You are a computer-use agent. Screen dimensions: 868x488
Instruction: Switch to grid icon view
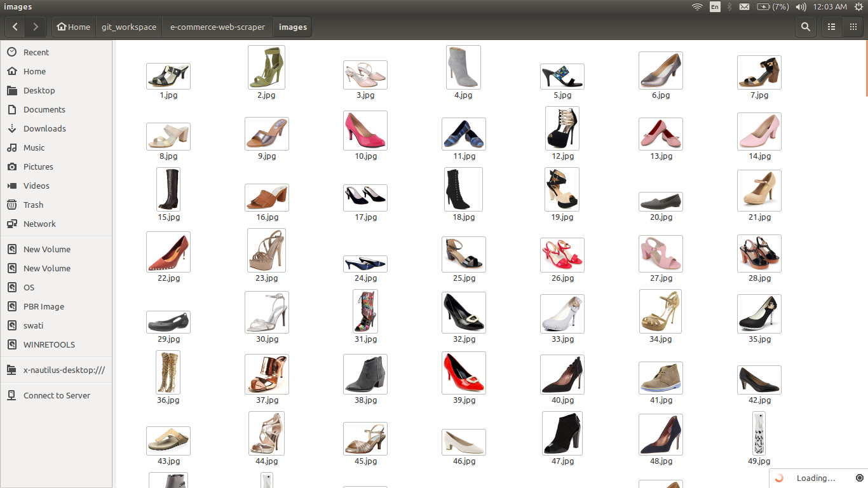[x=853, y=27]
